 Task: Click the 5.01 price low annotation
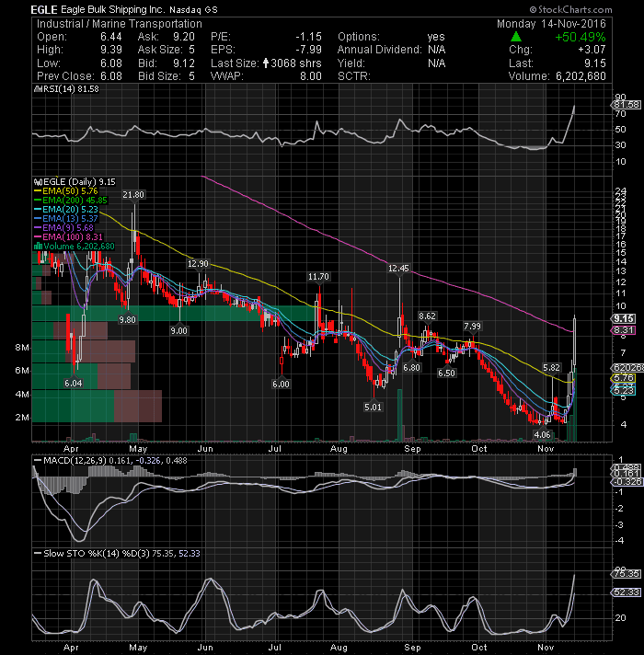point(373,407)
